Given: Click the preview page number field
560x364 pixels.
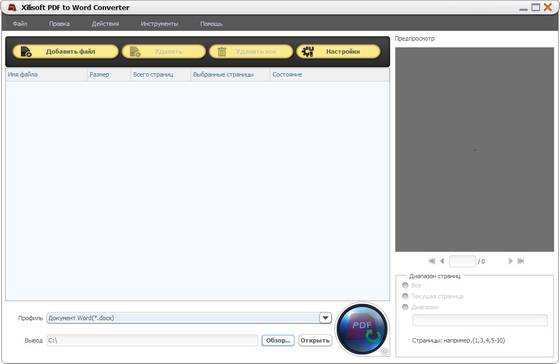Looking at the screenshot, I should click(462, 261).
